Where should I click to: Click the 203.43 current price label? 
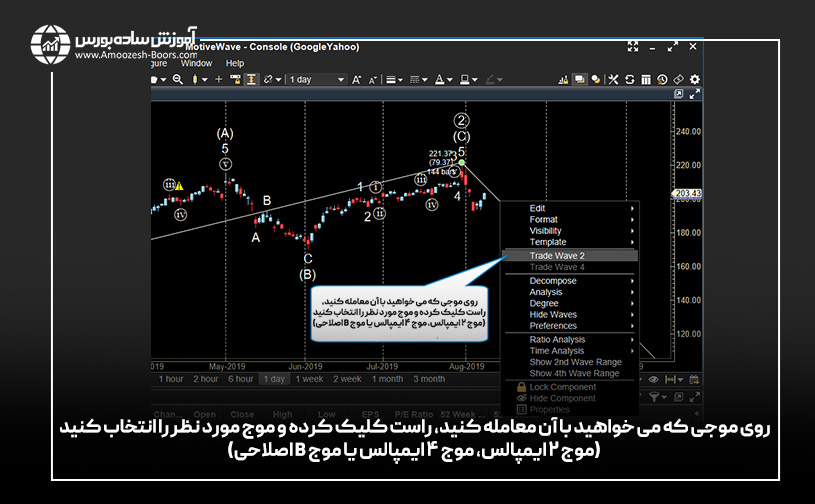point(687,193)
